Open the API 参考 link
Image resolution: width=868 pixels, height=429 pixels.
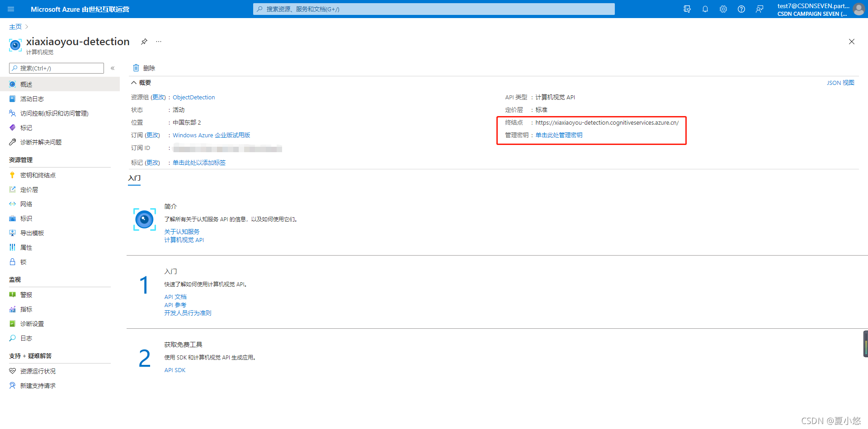175,305
